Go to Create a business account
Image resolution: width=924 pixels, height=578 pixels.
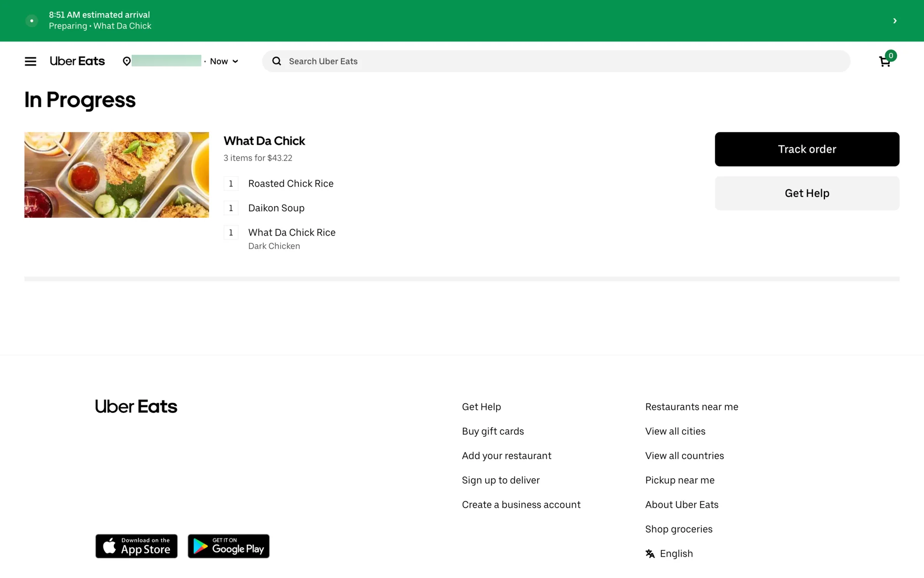pos(521,504)
